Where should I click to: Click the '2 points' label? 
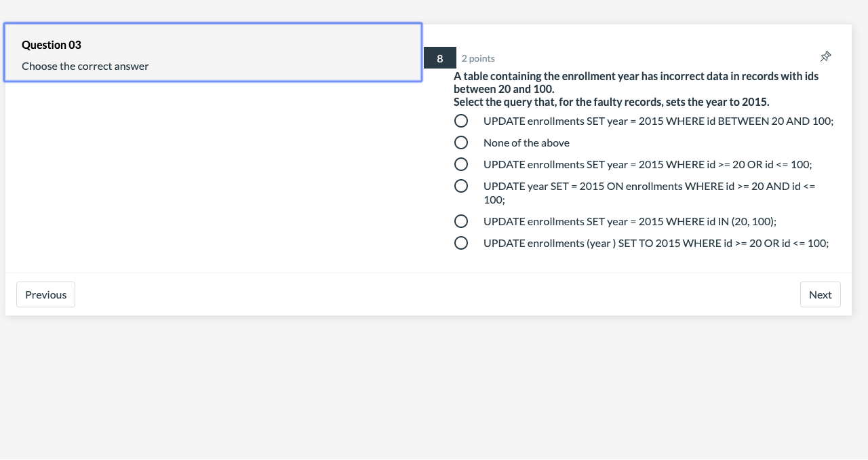pyautogui.click(x=477, y=58)
